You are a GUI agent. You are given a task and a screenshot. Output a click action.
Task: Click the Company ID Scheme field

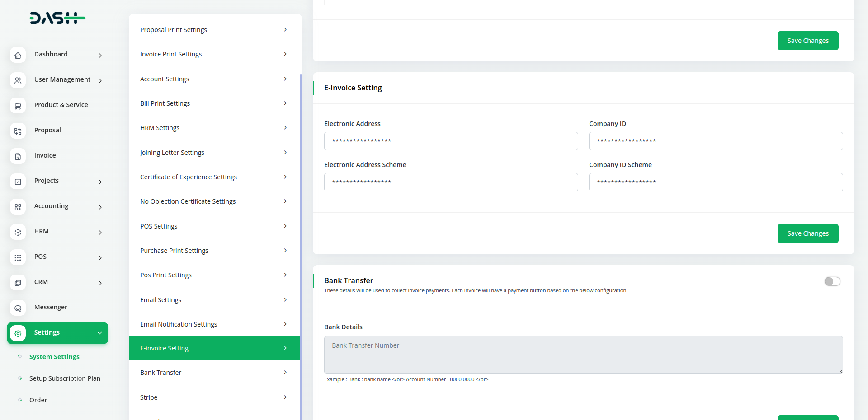tap(716, 182)
